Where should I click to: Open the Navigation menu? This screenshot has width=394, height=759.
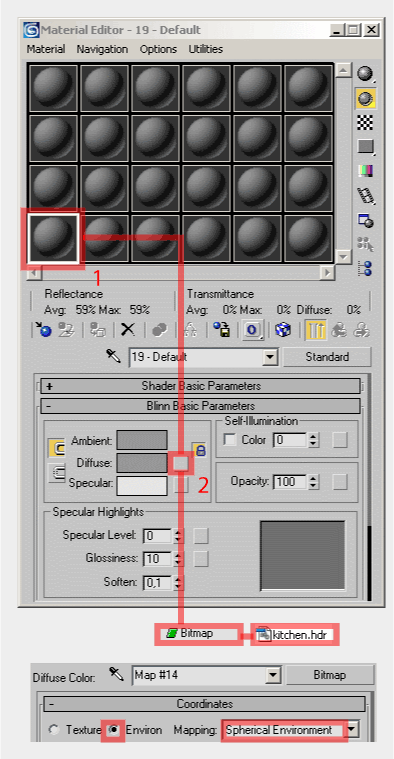pyautogui.click(x=102, y=49)
